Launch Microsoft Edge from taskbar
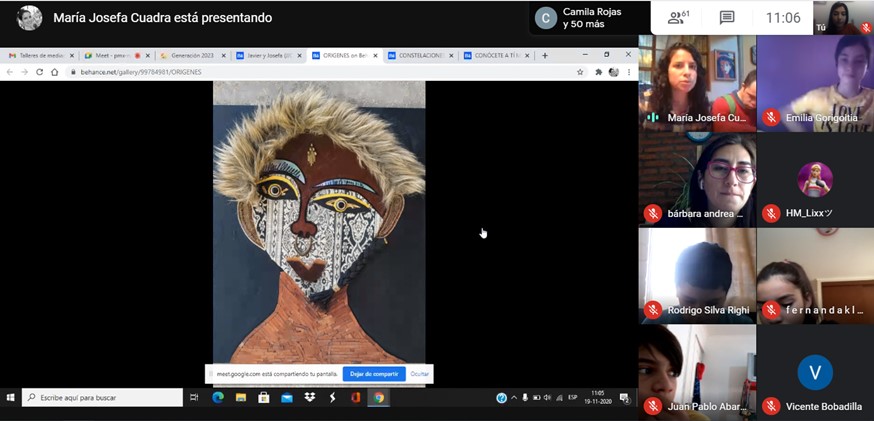Viewport: 874px width, 421px height. [x=218, y=398]
